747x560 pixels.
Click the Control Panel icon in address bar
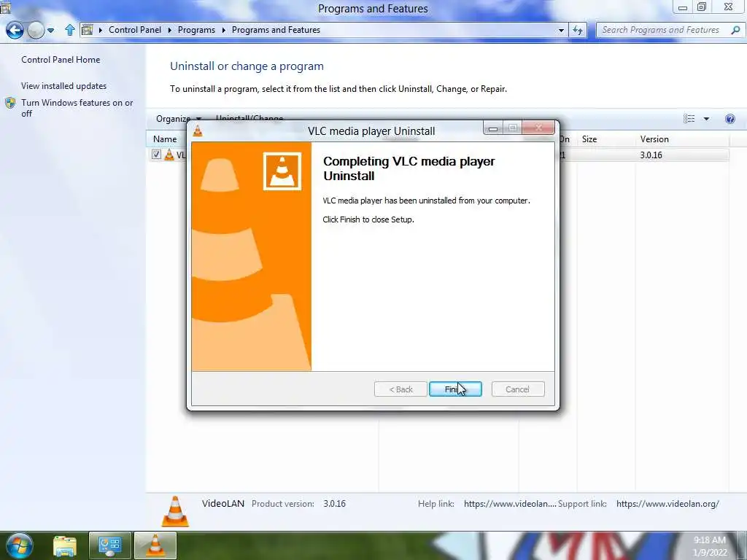(x=88, y=30)
